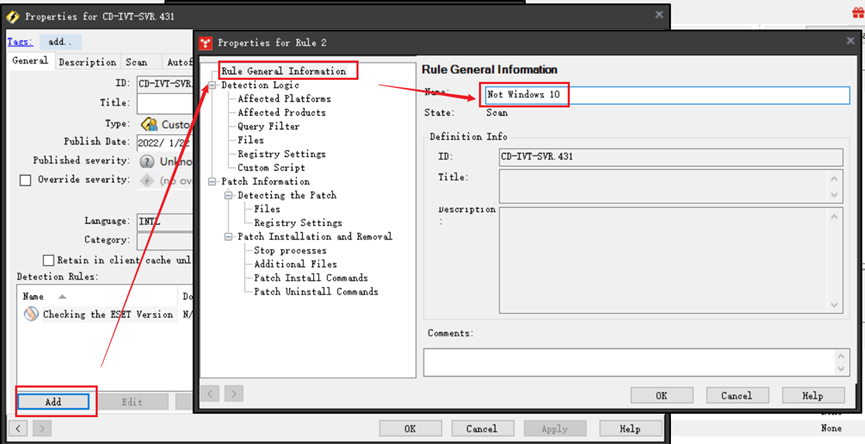
Task: Click the Name field containing Not Windows 10
Action: point(665,95)
